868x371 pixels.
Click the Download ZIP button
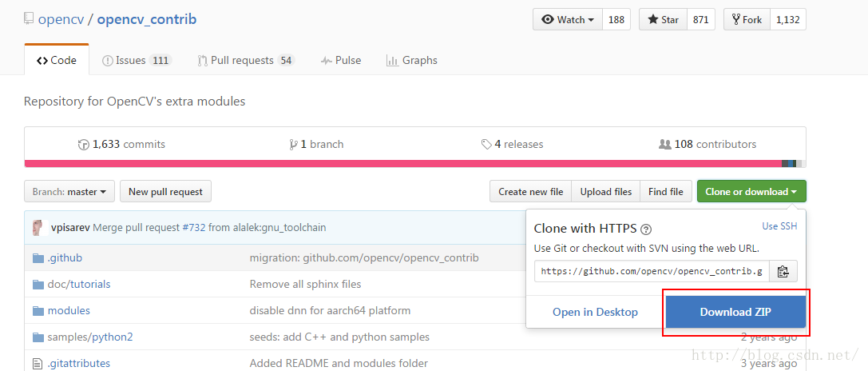tap(735, 312)
